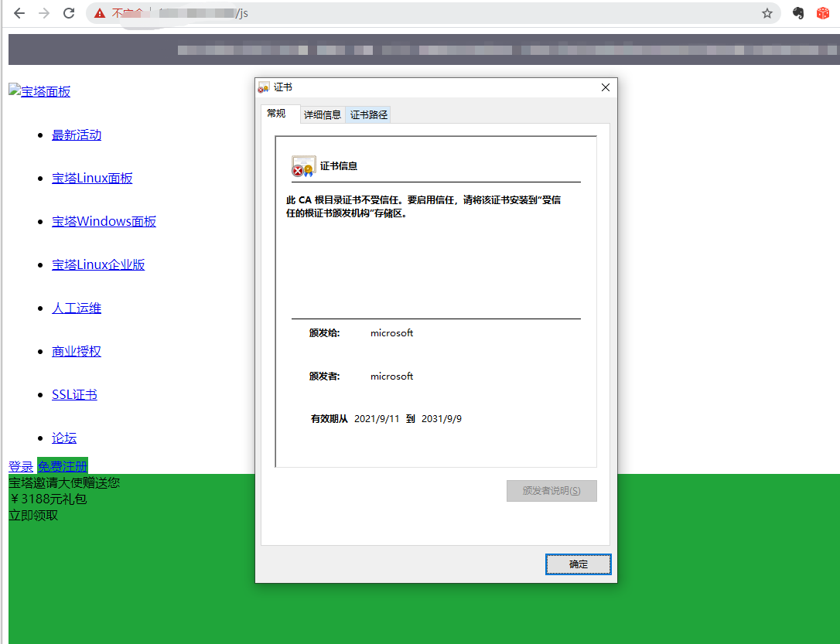Viewport: 840px width, 644px height.
Task: Click the 免费注册 link
Action: [62, 466]
